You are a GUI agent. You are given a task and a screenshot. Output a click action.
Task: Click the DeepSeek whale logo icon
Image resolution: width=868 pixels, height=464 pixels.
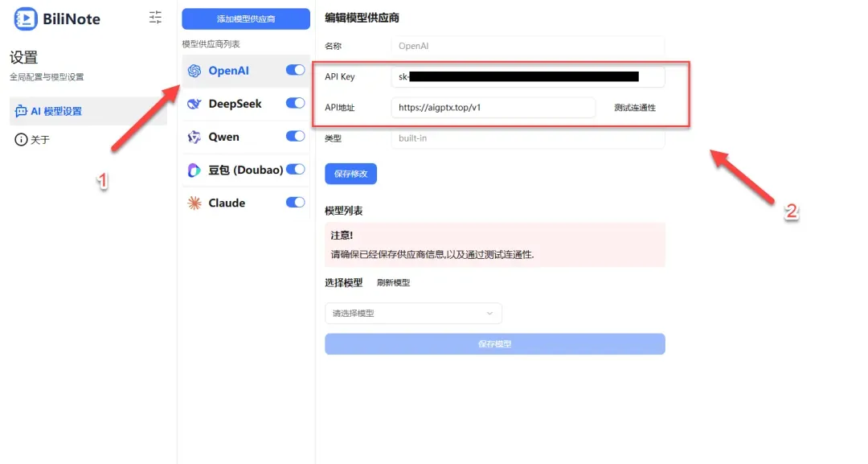194,104
